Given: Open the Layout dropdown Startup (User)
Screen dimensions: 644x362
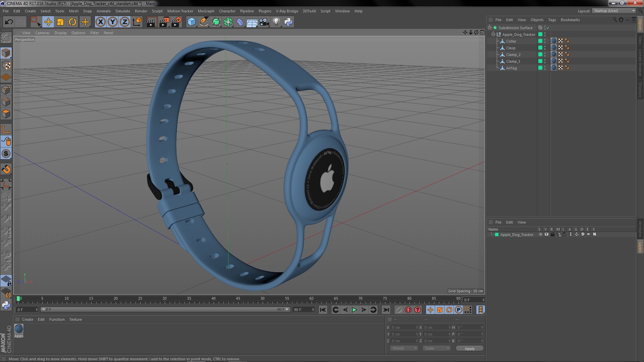Looking at the screenshot, I should 614,11.
